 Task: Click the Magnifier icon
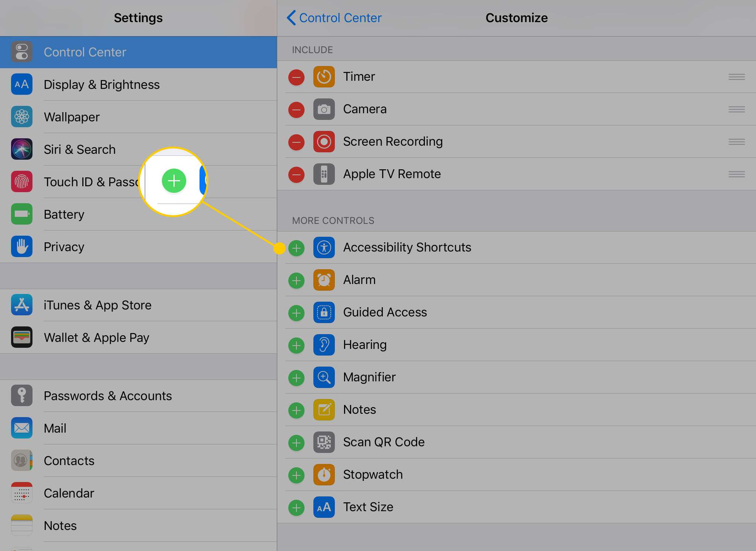(x=324, y=377)
